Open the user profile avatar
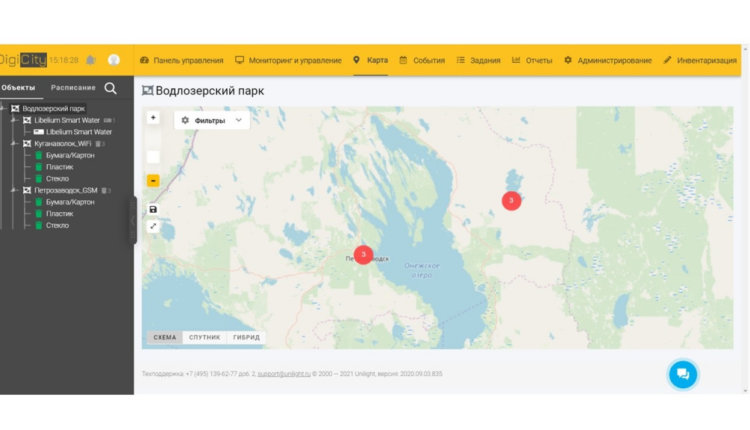Image resolution: width=750 pixels, height=430 pixels. 114,60
